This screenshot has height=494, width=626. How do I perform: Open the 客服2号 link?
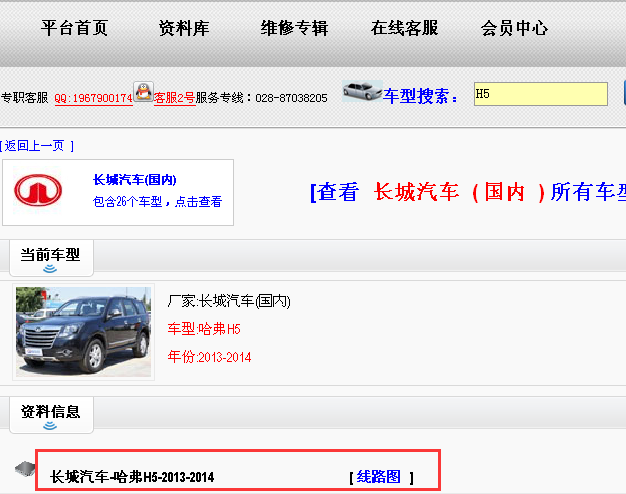click(x=174, y=98)
